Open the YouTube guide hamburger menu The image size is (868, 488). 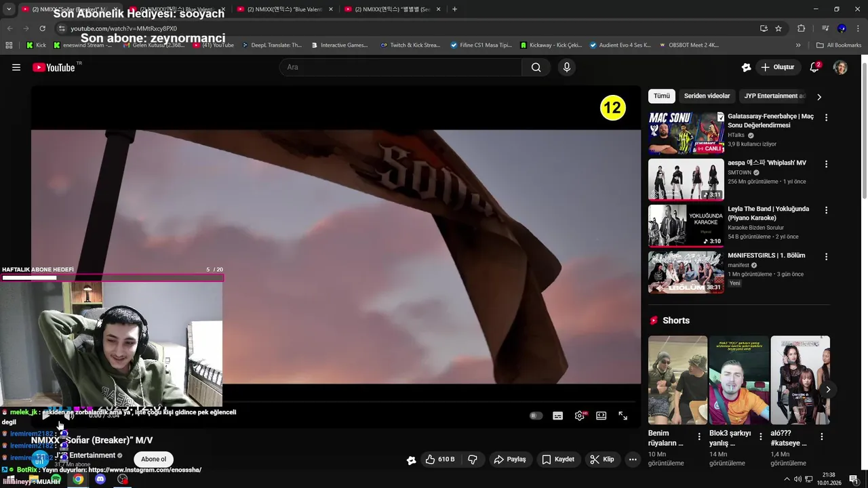[16, 67]
